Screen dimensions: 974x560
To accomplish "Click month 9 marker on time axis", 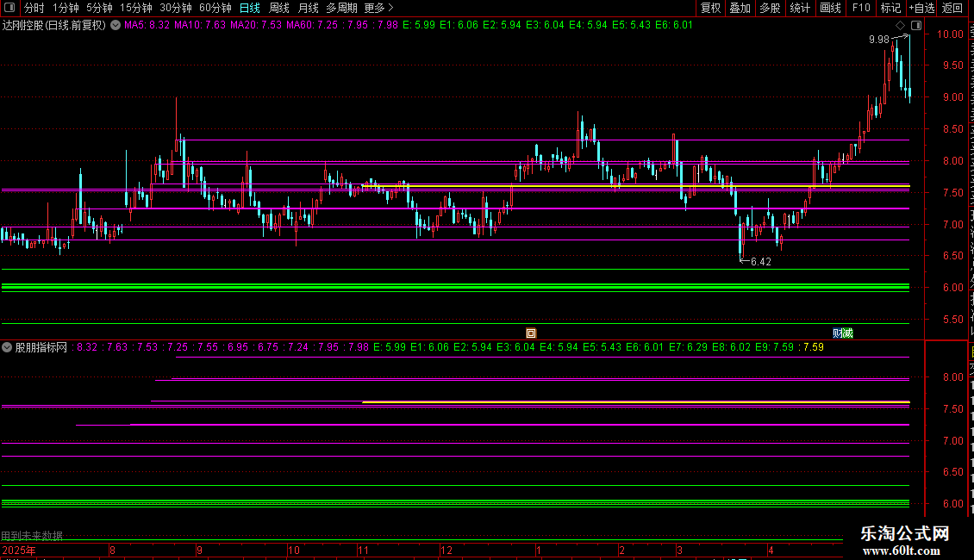I will pos(199,550).
